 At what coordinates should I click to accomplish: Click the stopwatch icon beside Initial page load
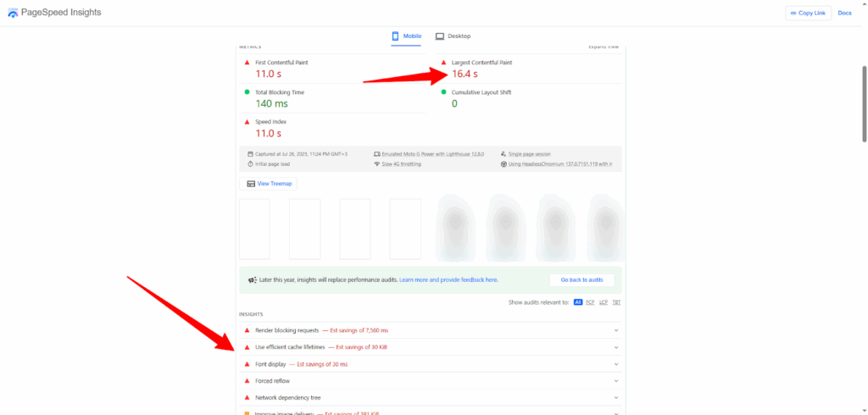pos(250,163)
